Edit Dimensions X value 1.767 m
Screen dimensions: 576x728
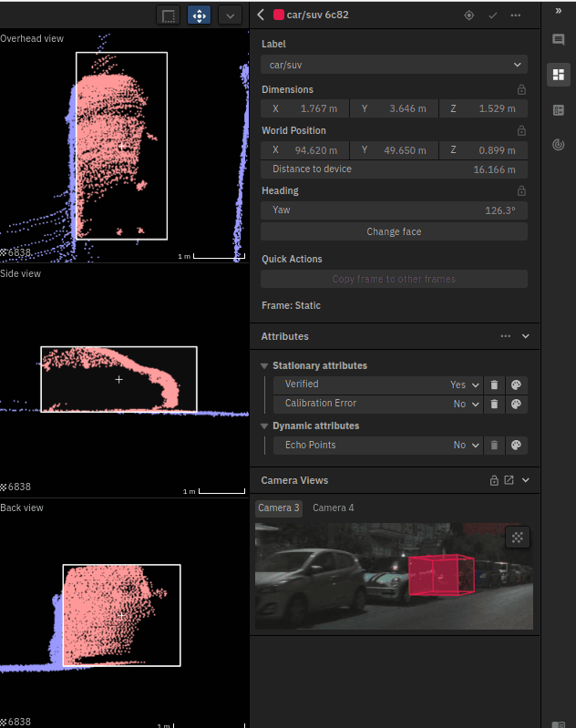(x=304, y=108)
